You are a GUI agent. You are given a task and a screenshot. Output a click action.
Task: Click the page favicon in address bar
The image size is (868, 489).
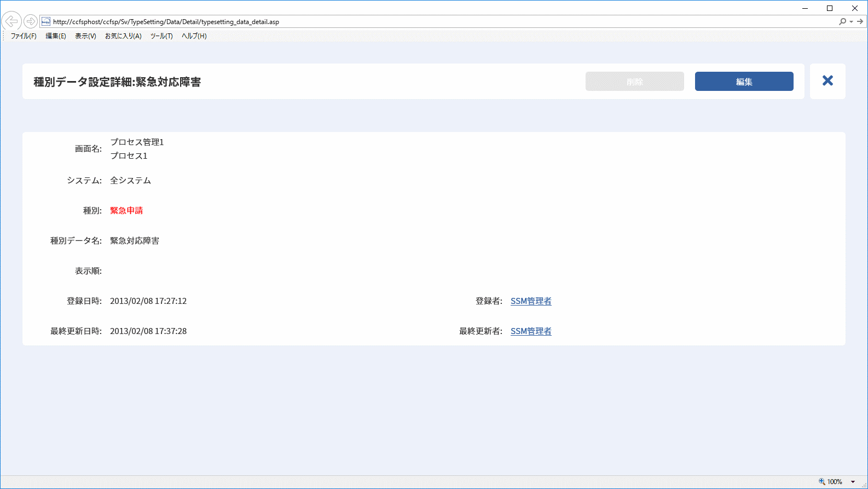coord(46,21)
